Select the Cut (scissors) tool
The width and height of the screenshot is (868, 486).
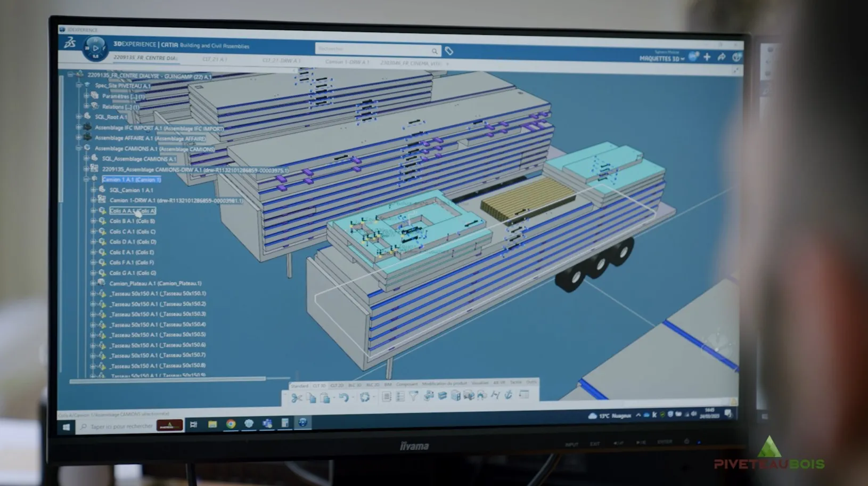pos(297,397)
